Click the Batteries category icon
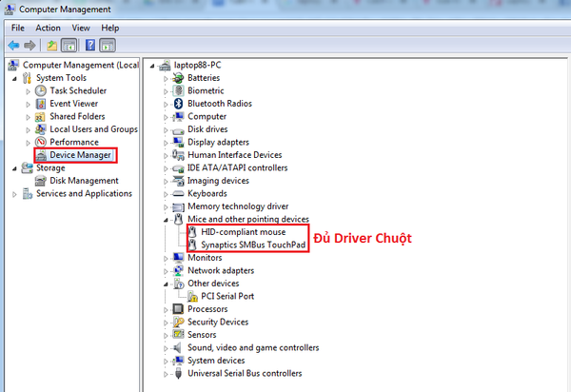Screen dimensions: 571x392 click(178, 78)
